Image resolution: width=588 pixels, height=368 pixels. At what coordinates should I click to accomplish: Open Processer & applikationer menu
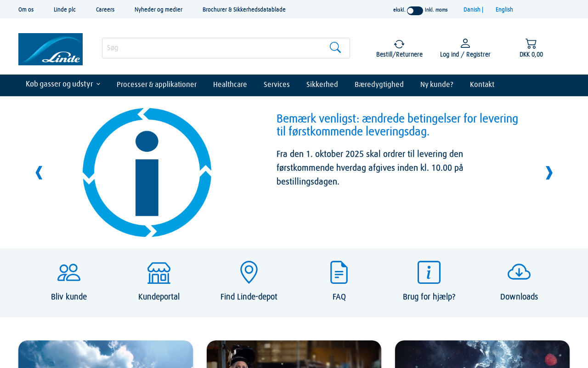[157, 85]
